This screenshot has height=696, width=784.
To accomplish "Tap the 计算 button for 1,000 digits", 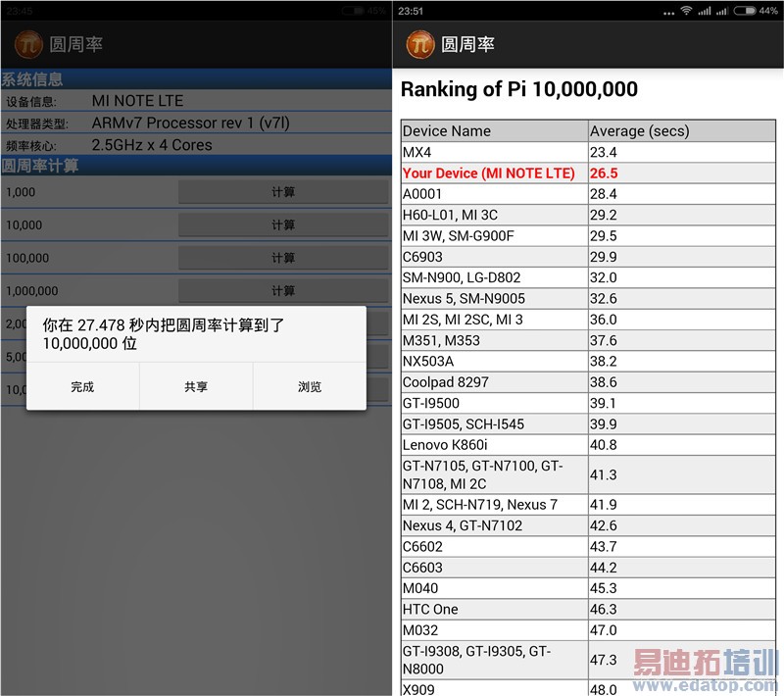I will (283, 192).
